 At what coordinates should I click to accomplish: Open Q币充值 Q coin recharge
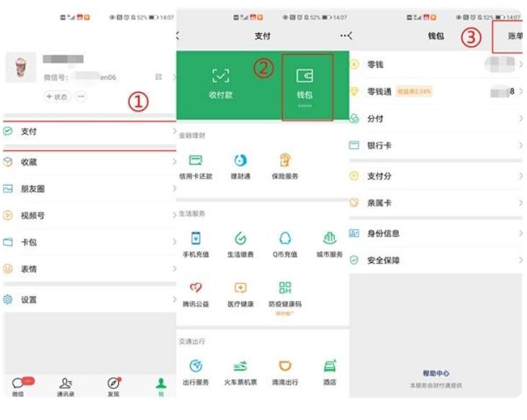pyautogui.click(x=285, y=245)
